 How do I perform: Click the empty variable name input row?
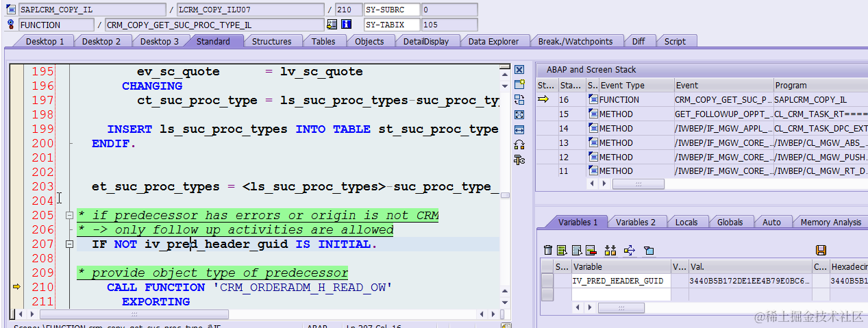[621, 294]
